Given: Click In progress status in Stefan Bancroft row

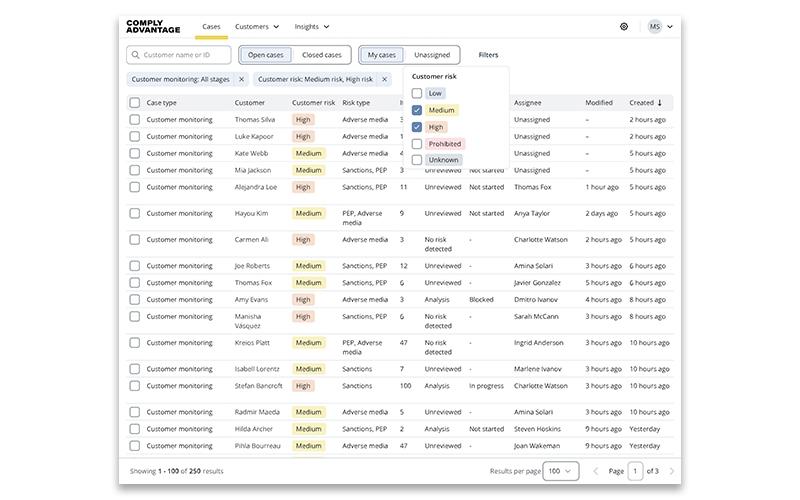Looking at the screenshot, I should pos(486,386).
